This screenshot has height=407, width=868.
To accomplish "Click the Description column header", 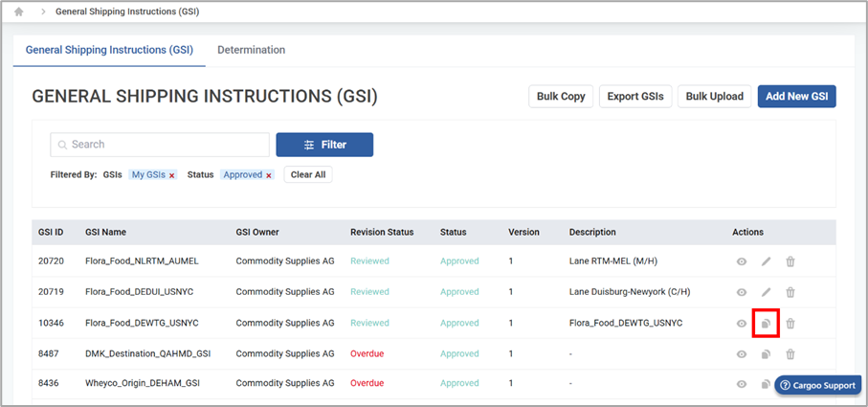I will pyautogui.click(x=592, y=233).
